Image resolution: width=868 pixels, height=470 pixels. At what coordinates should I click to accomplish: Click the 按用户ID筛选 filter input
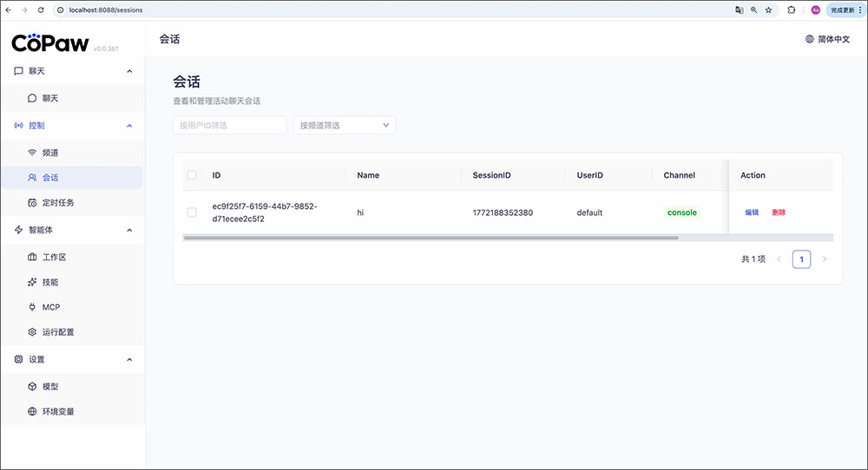point(230,125)
